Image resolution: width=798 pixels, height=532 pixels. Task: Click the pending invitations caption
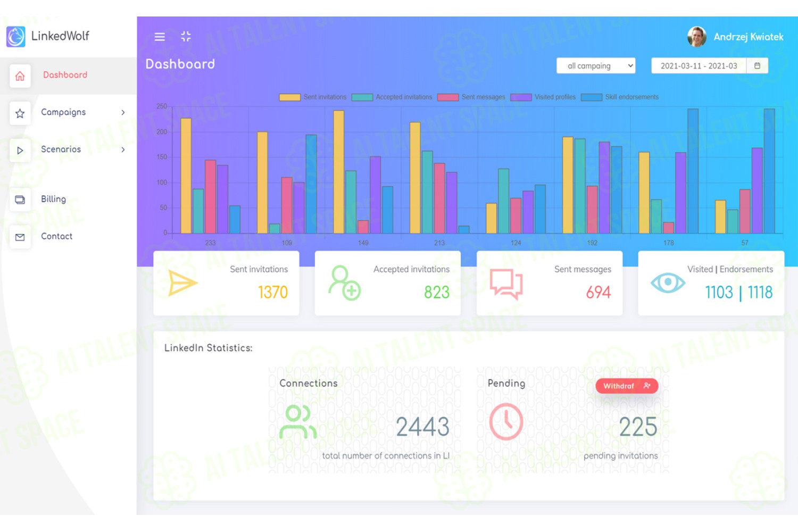pos(621,456)
